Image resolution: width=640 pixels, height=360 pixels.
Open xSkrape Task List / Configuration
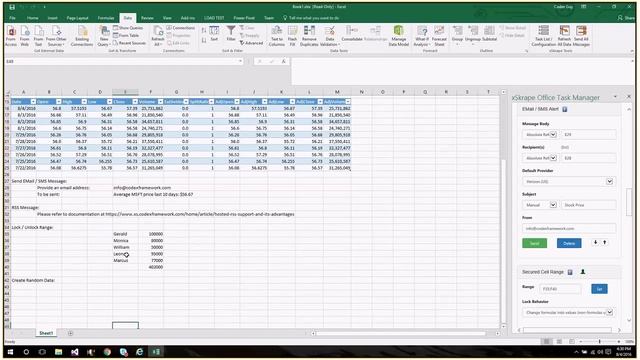click(543, 36)
